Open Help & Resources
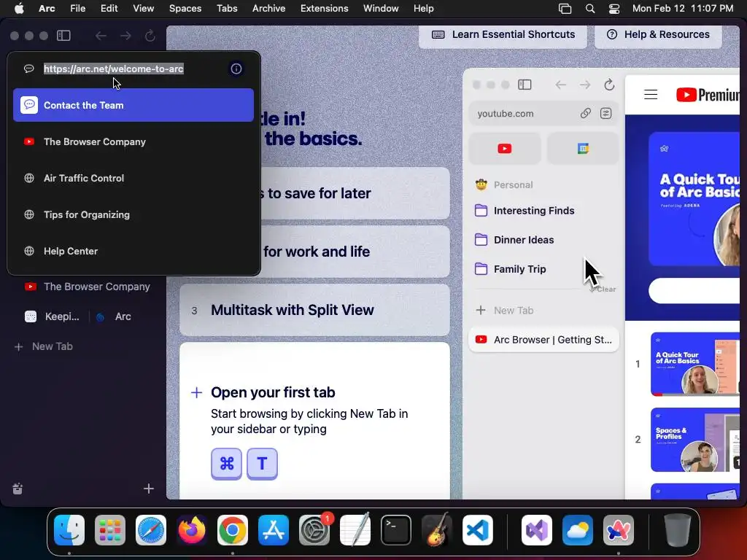This screenshot has height=560, width=747. click(658, 34)
